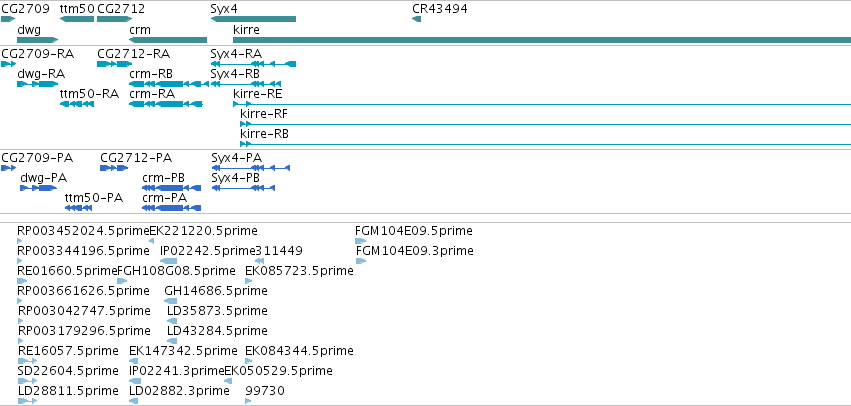Select the kirre gene bar
The image size is (851, 406).
coord(542,40)
